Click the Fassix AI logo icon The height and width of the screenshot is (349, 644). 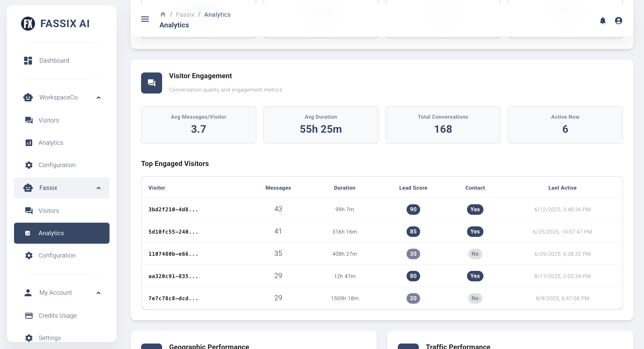tap(28, 23)
